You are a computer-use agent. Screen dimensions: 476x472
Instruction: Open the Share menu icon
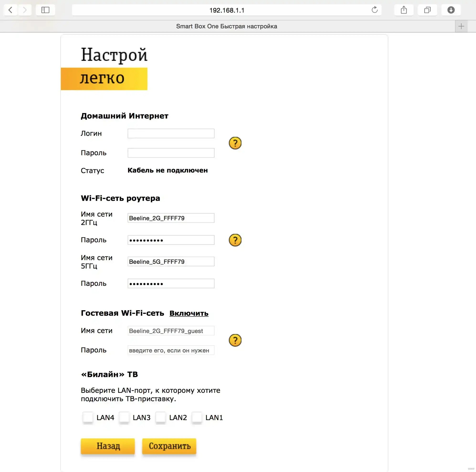pos(404,10)
